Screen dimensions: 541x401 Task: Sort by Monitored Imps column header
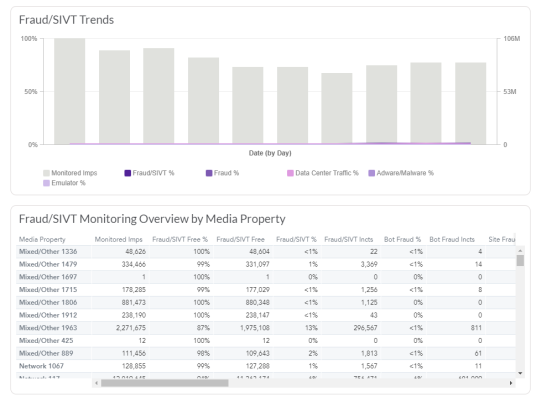click(x=118, y=239)
